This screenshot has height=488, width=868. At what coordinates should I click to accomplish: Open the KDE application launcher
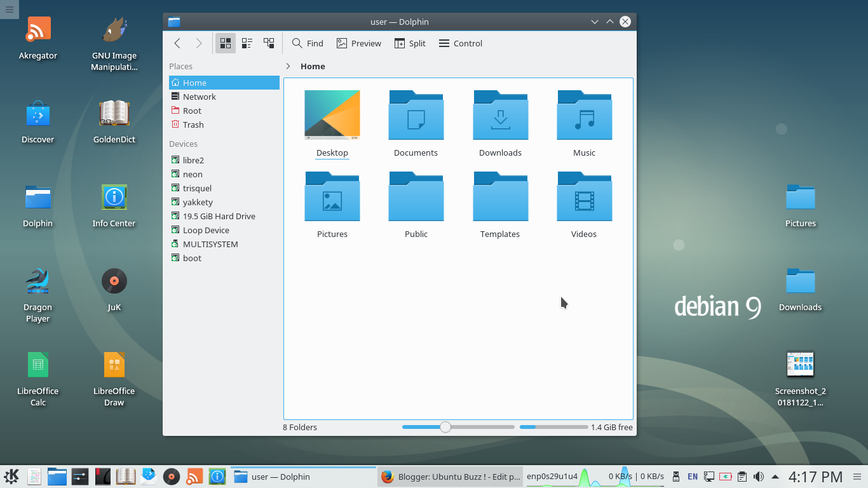pos(11,476)
